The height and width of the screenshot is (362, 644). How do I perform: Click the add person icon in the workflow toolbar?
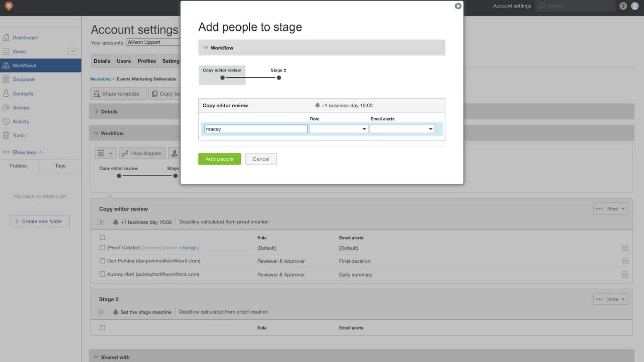pos(174,153)
